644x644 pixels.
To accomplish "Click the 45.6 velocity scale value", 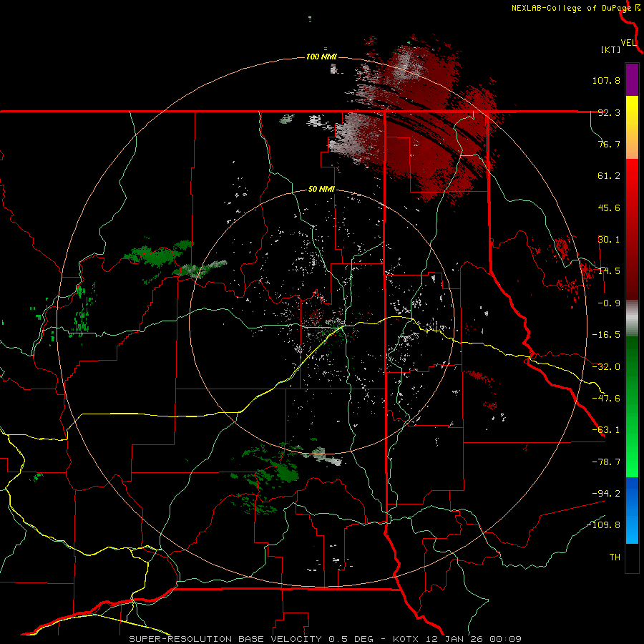I will click(609, 208).
